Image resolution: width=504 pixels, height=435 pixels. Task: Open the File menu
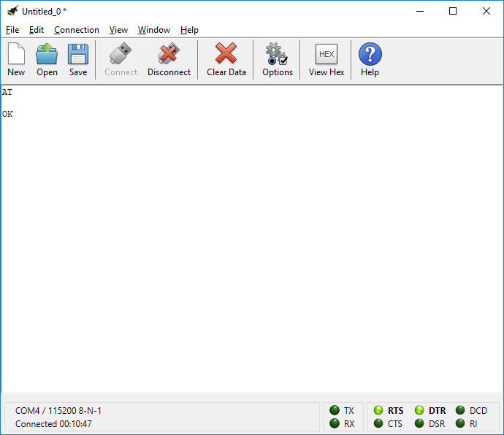tap(12, 30)
